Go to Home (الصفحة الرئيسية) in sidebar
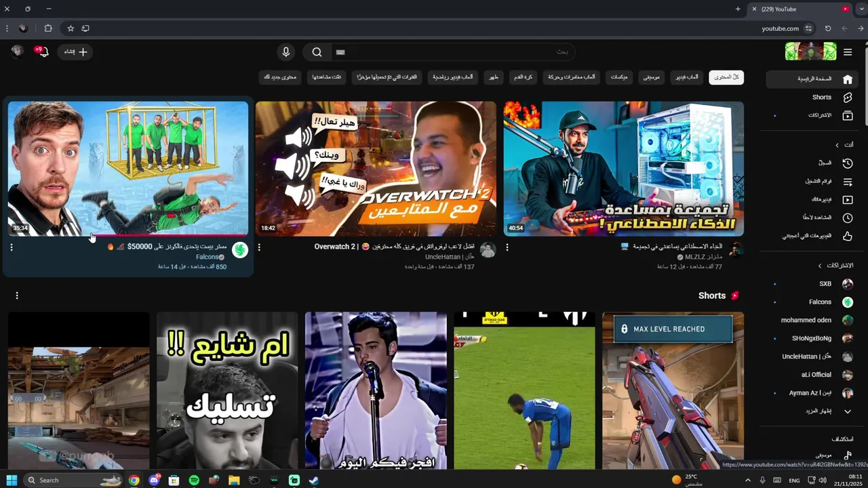This screenshot has width=868, height=488. tap(811, 79)
